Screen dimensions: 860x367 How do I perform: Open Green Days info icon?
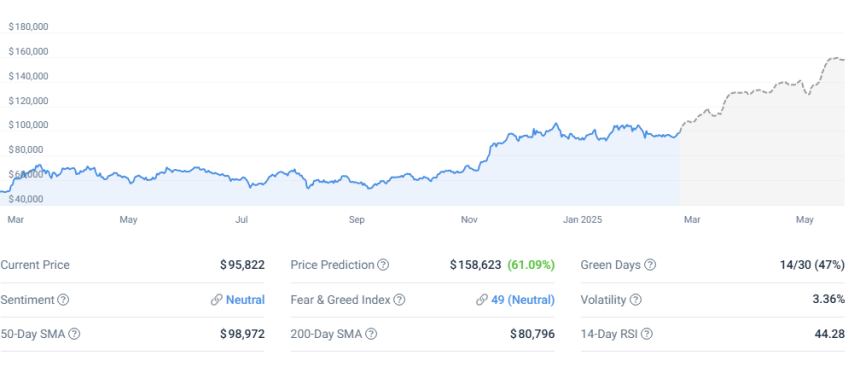pos(650,265)
